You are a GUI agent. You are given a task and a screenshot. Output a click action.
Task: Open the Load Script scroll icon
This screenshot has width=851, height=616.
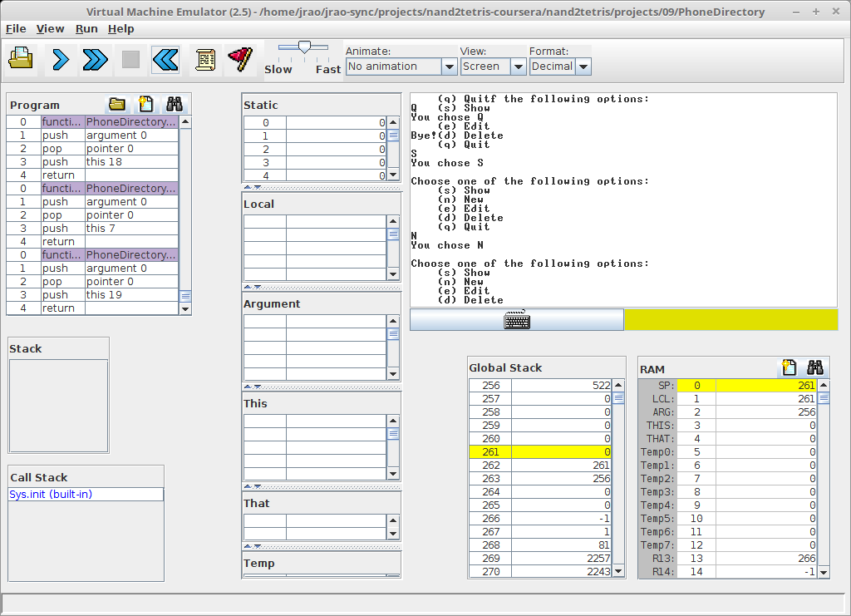tap(205, 59)
